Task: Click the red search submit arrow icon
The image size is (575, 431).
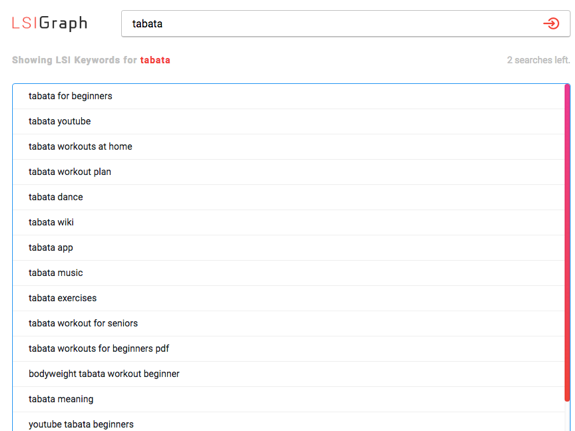Action: click(x=551, y=23)
